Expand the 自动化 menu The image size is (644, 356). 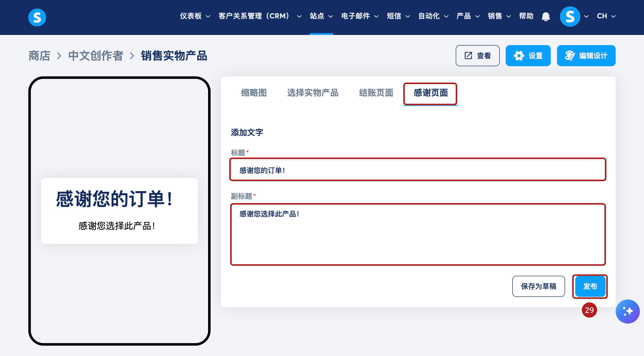click(x=433, y=16)
